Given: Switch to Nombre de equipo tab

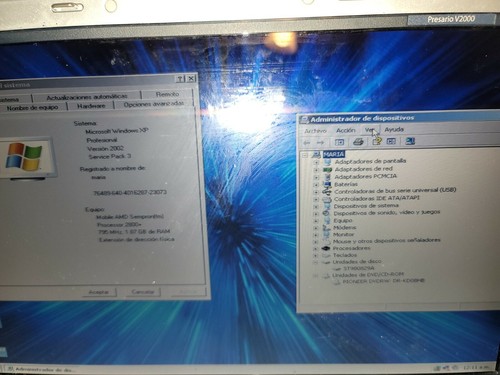Looking at the screenshot, I should [x=32, y=108].
